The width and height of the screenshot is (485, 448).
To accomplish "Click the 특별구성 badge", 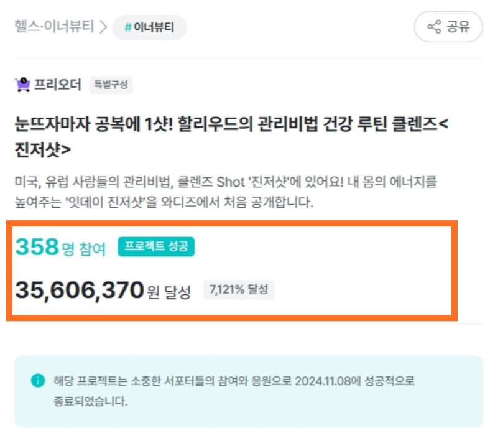I will (111, 85).
